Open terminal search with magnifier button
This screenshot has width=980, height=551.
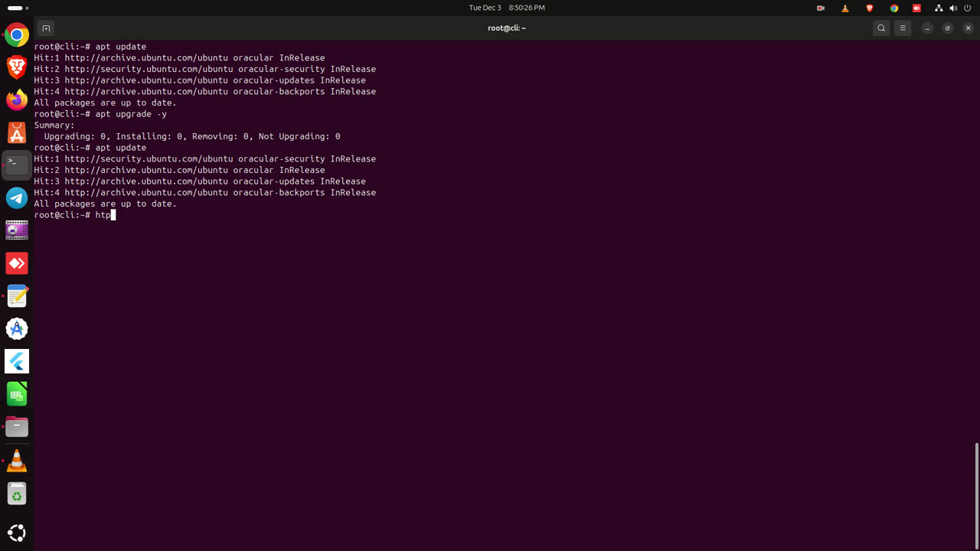click(x=881, y=28)
